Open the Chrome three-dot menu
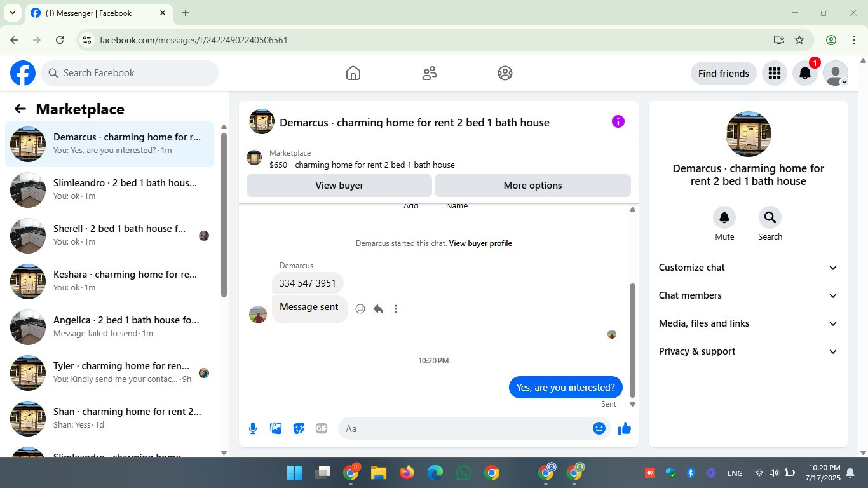 pyautogui.click(x=854, y=40)
